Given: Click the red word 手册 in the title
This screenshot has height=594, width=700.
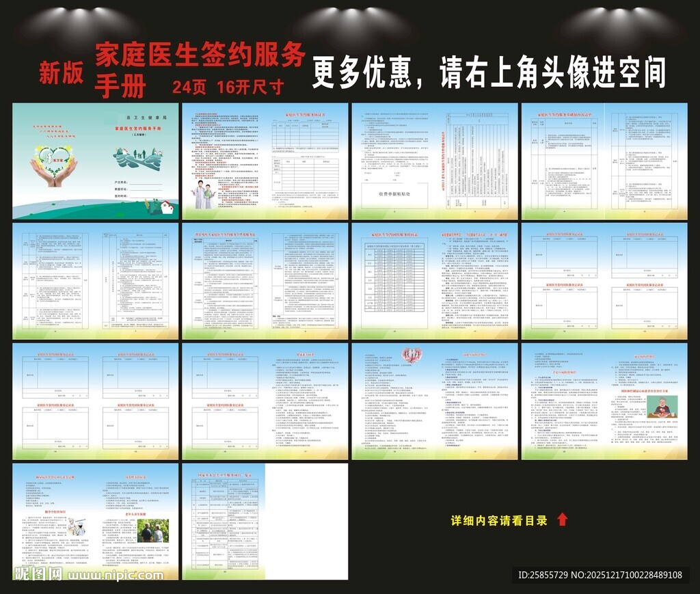Looking at the screenshot, I should tap(120, 86).
